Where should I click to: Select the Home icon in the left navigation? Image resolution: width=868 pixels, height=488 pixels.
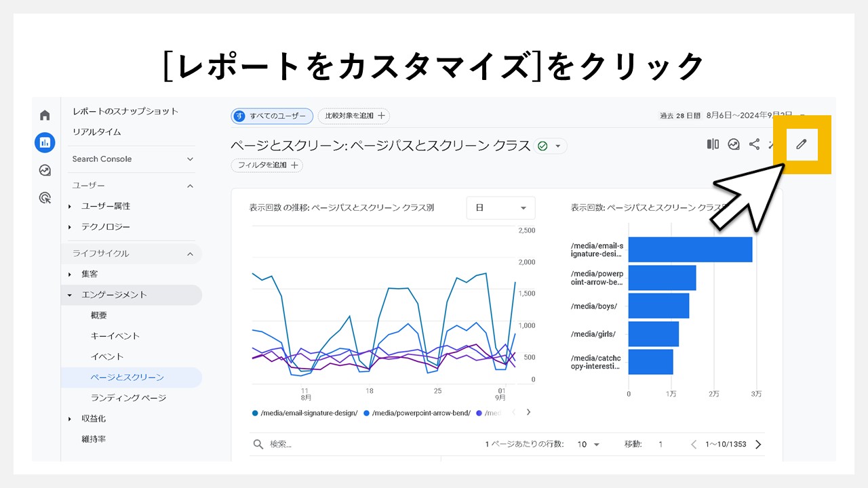(44, 115)
